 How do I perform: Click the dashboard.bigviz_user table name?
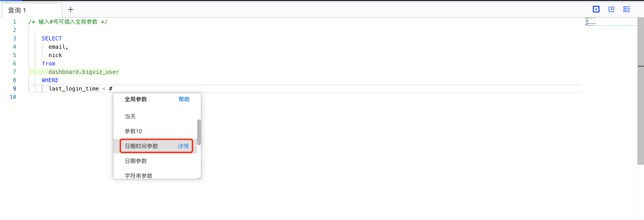click(83, 72)
